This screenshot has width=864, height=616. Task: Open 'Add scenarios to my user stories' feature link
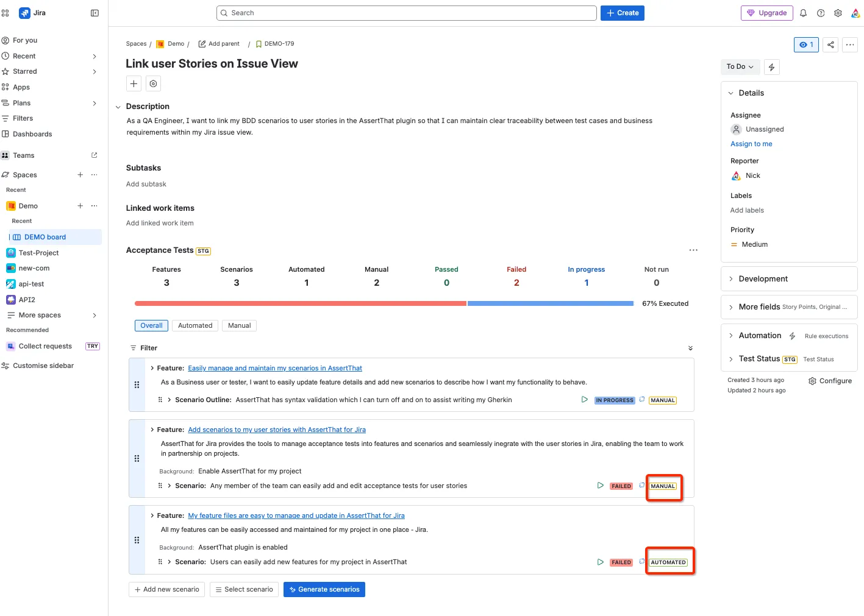tap(277, 430)
